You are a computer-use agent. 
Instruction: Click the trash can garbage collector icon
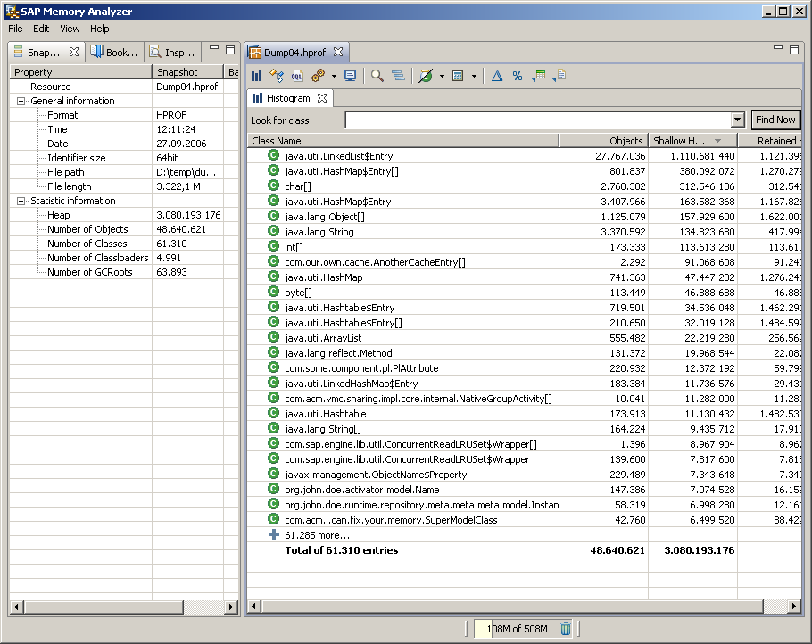(x=566, y=629)
